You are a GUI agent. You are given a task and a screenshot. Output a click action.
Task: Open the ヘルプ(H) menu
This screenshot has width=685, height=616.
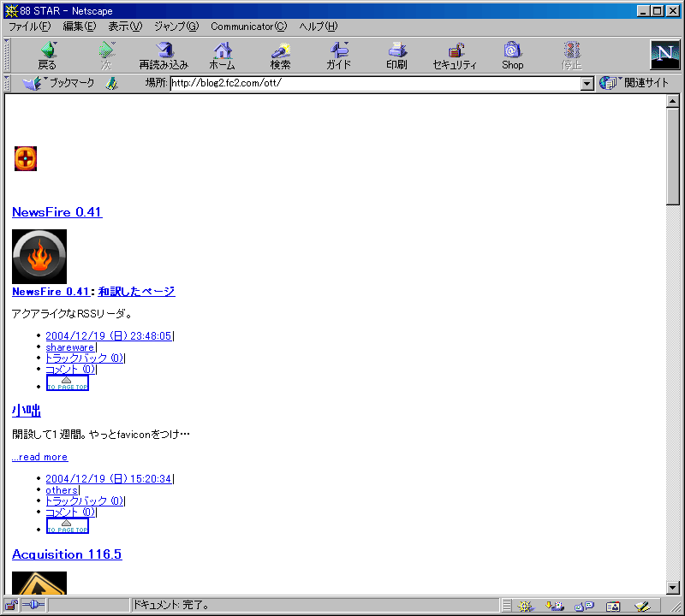tap(319, 27)
